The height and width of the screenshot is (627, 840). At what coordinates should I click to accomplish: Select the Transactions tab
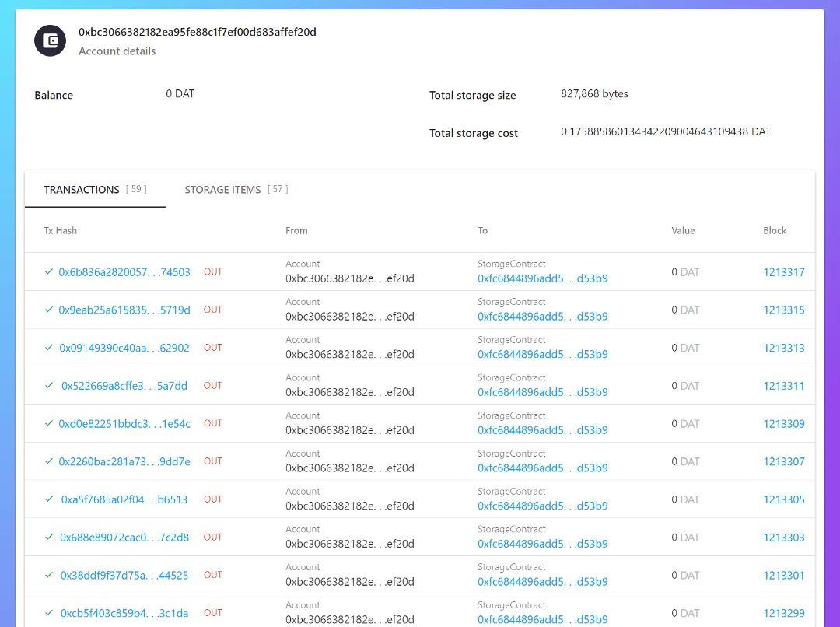96,189
